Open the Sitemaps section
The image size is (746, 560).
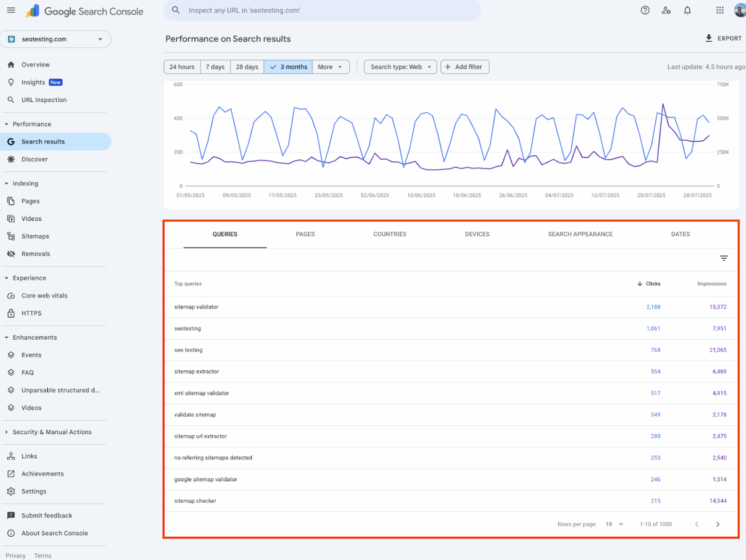click(x=34, y=236)
